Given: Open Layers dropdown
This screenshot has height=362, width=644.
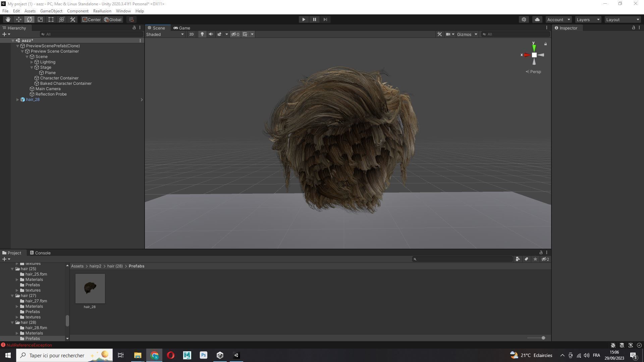Looking at the screenshot, I should click(588, 19).
